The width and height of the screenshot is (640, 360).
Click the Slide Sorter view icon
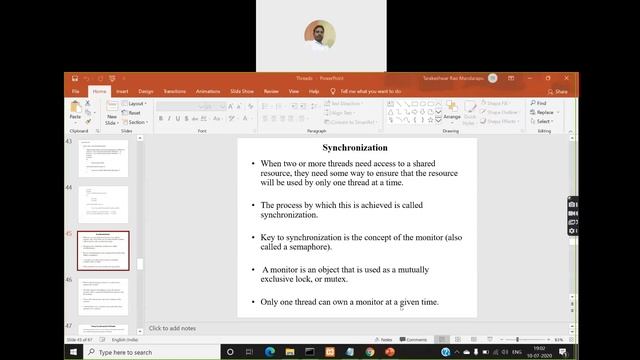(458, 340)
